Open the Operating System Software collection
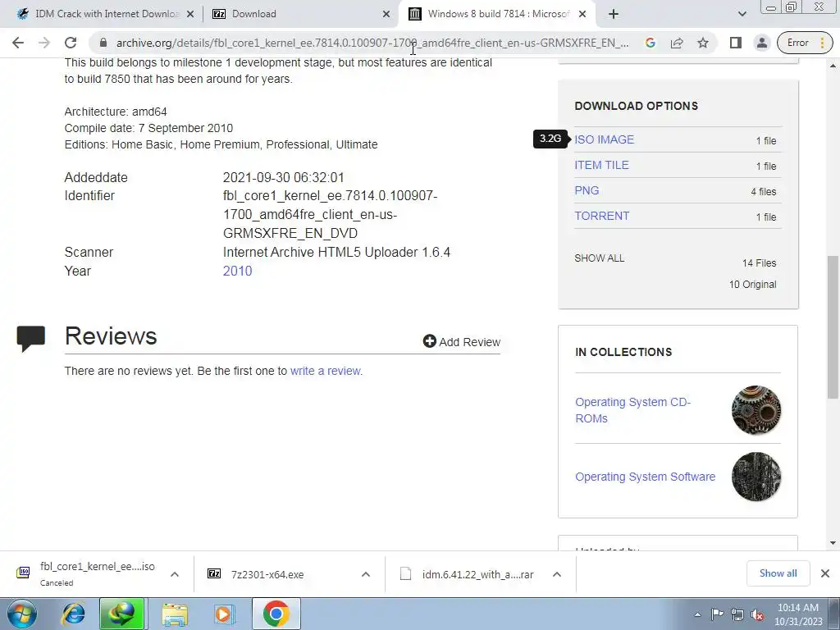Image resolution: width=840 pixels, height=630 pixels. click(645, 477)
